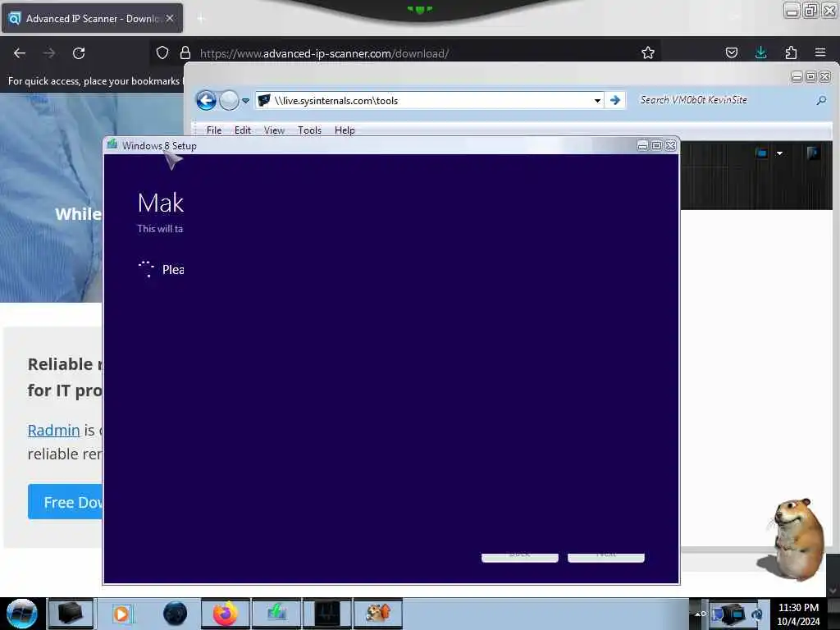
Task: Click the Next button in Windows Setup
Action: pos(606,557)
